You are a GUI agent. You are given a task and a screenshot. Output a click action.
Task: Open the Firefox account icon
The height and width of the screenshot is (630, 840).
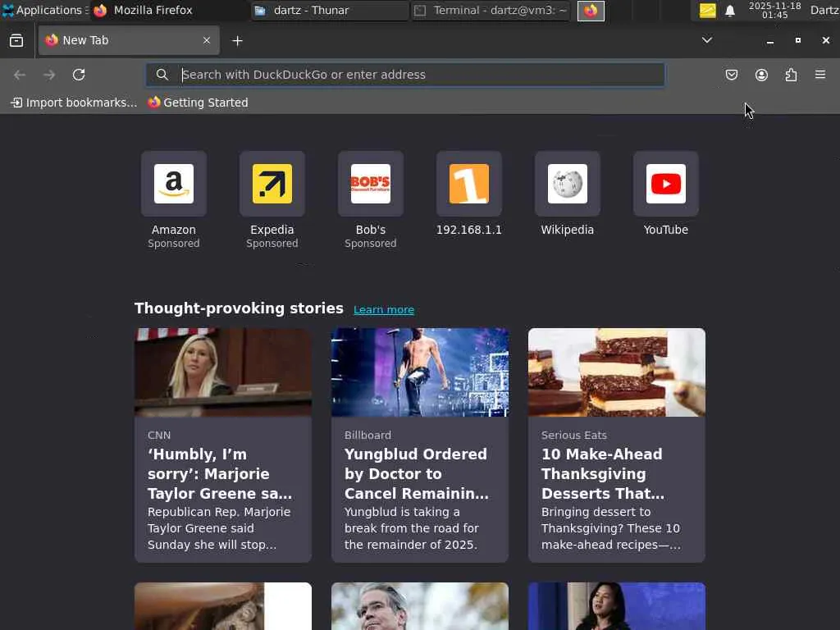click(761, 75)
